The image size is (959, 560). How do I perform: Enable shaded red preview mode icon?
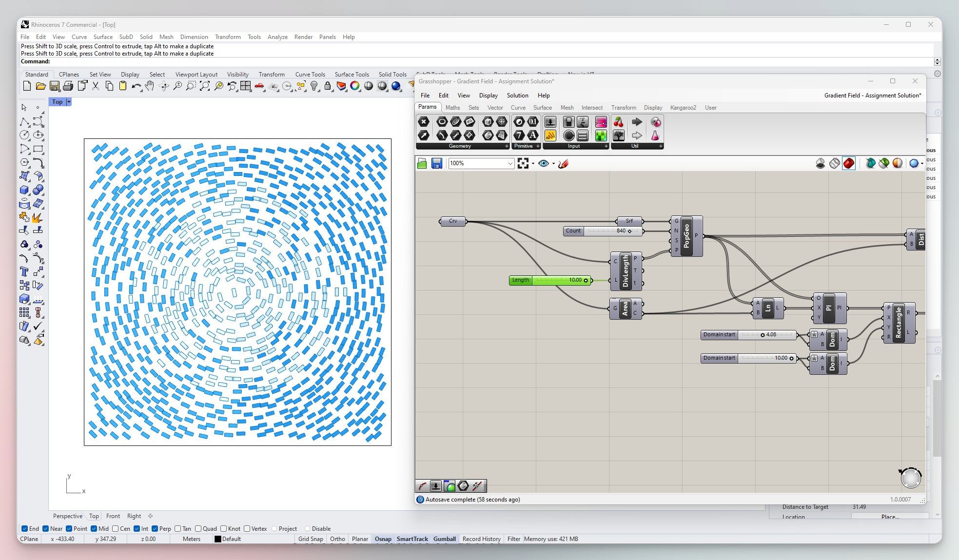point(849,164)
